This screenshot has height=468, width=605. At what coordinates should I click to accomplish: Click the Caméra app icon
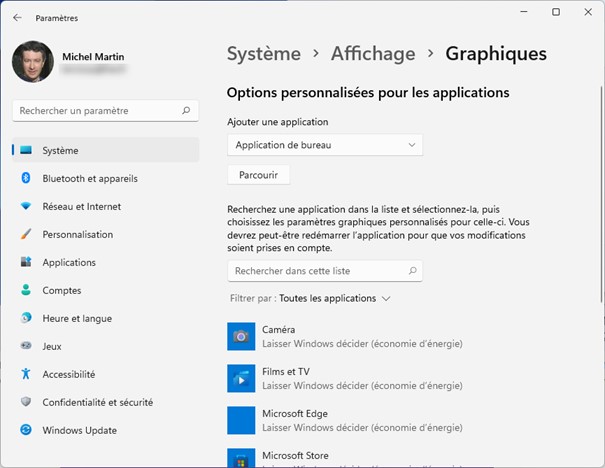tap(241, 336)
